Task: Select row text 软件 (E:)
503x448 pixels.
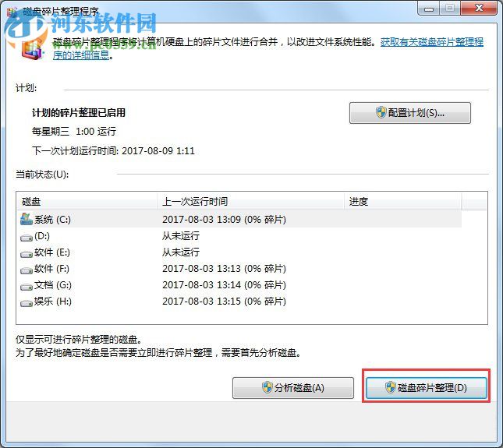Action: (52, 252)
